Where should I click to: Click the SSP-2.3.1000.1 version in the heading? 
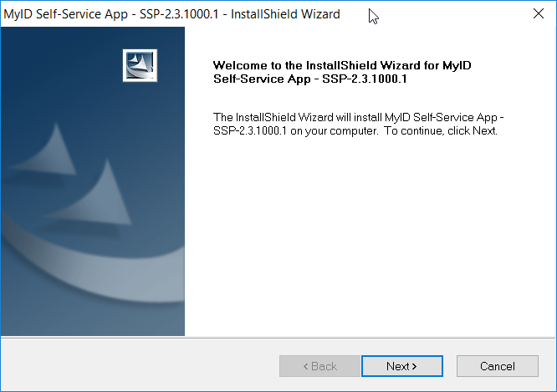tap(365, 79)
